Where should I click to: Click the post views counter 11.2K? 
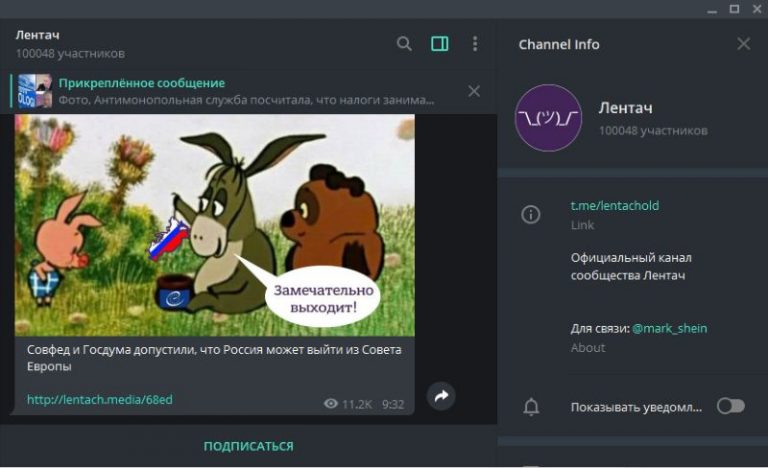[357, 404]
